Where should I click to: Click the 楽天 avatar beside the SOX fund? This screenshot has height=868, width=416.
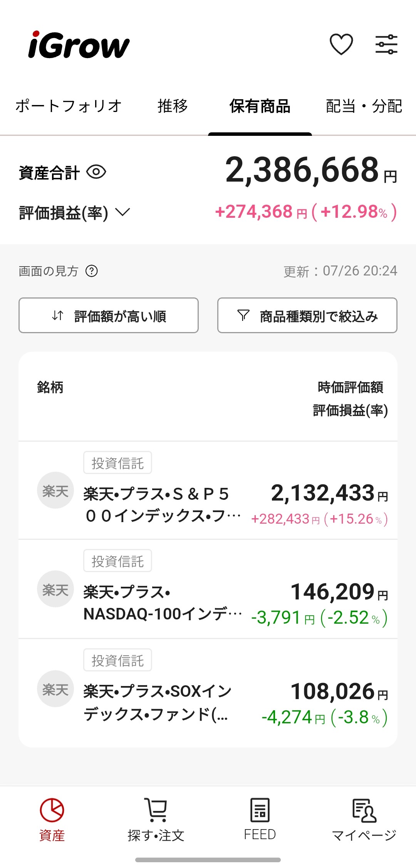pos(55,689)
